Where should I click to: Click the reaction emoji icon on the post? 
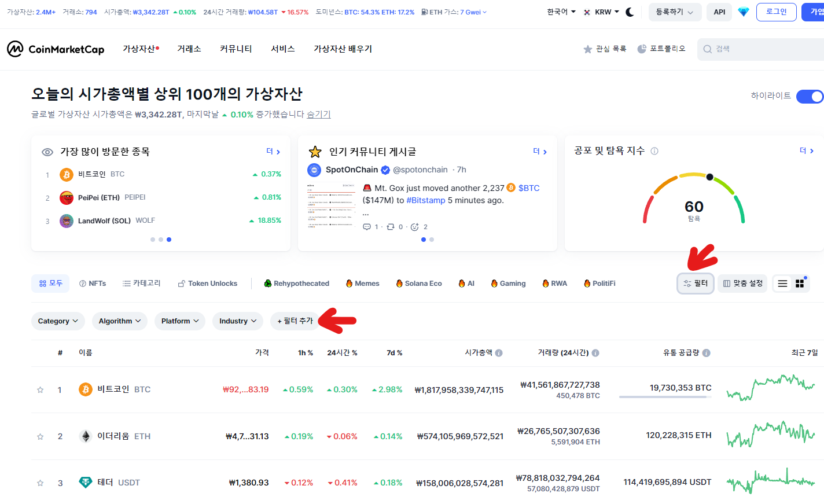[415, 227]
